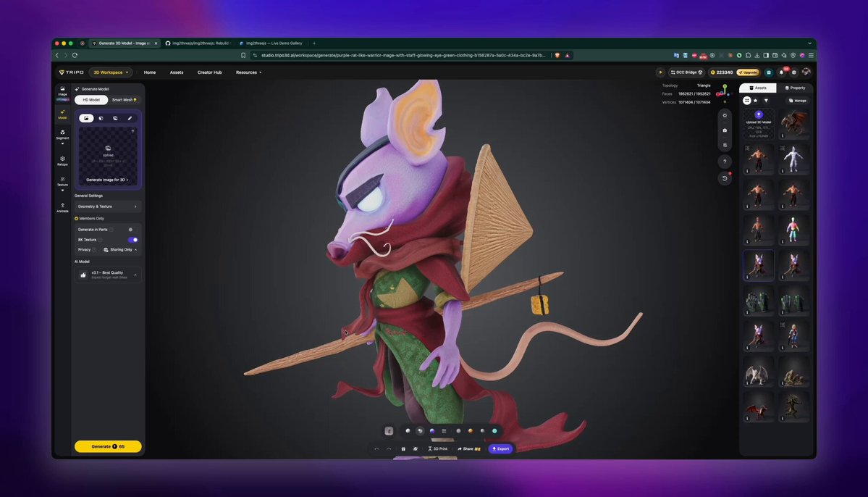868x497 pixels.
Task: Open the Retopo tool
Action: 62,161
